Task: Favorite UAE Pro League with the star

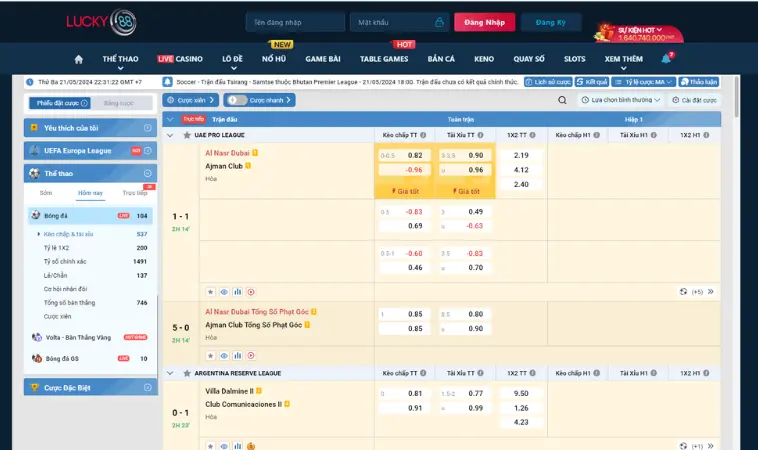Action: 187,135
